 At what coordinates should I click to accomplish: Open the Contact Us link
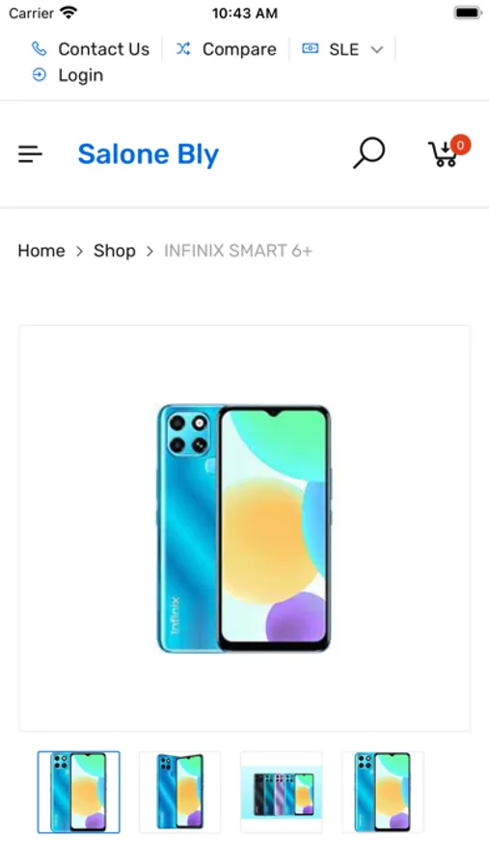tap(103, 49)
